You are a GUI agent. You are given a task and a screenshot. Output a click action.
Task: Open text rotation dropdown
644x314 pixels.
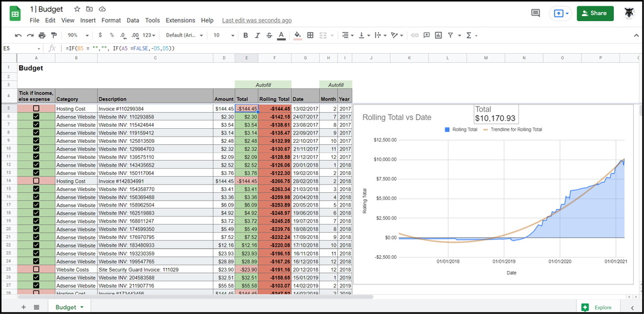pos(397,35)
